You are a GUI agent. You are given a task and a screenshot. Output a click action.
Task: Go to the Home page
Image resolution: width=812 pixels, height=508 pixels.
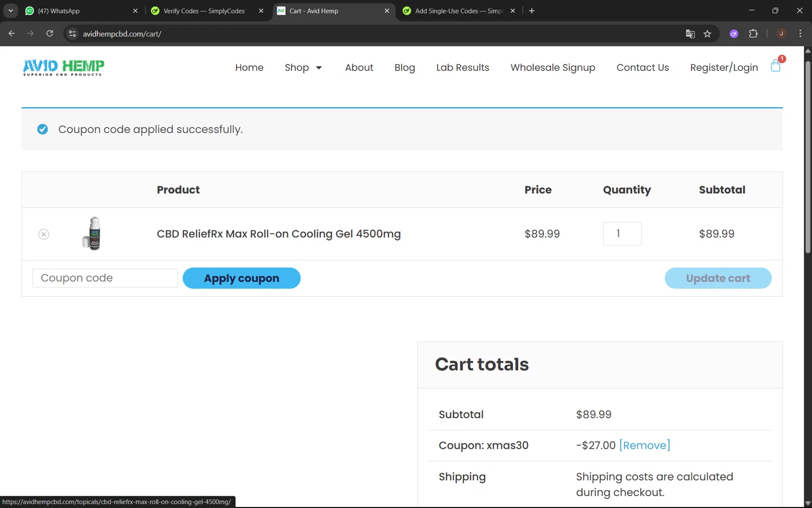[x=249, y=68]
